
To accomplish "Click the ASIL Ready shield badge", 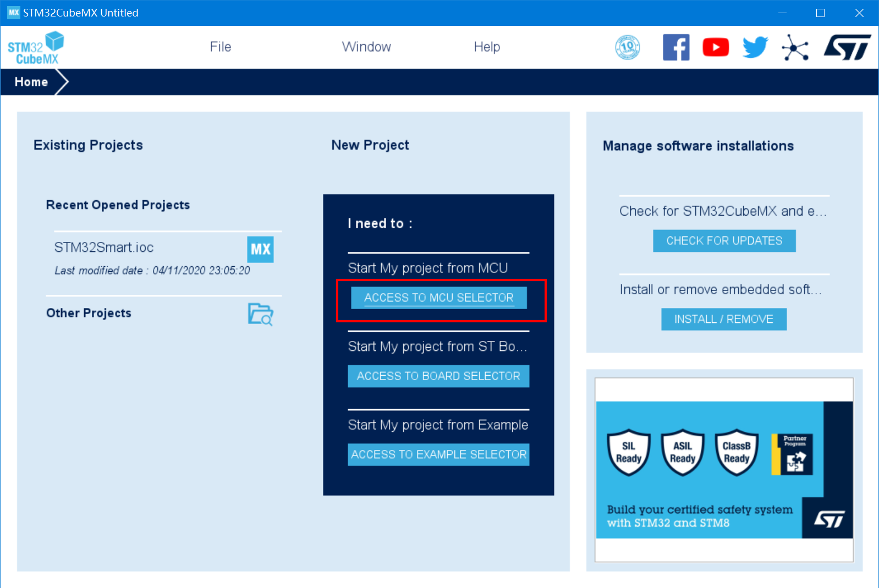I will tap(683, 452).
